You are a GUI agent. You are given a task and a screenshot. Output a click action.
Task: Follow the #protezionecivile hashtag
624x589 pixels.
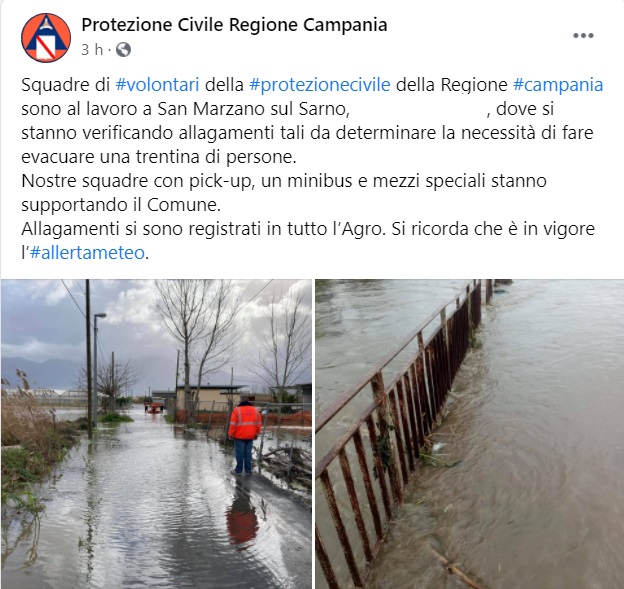point(320,85)
